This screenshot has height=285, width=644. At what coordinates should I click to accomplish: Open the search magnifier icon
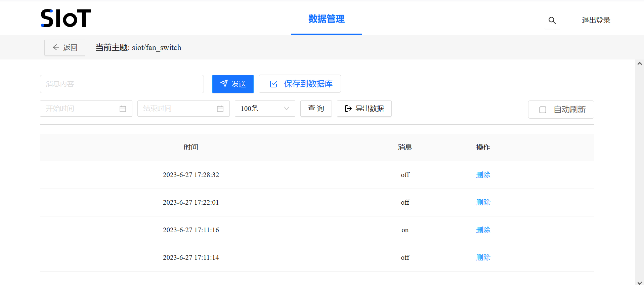click(552, 21)
